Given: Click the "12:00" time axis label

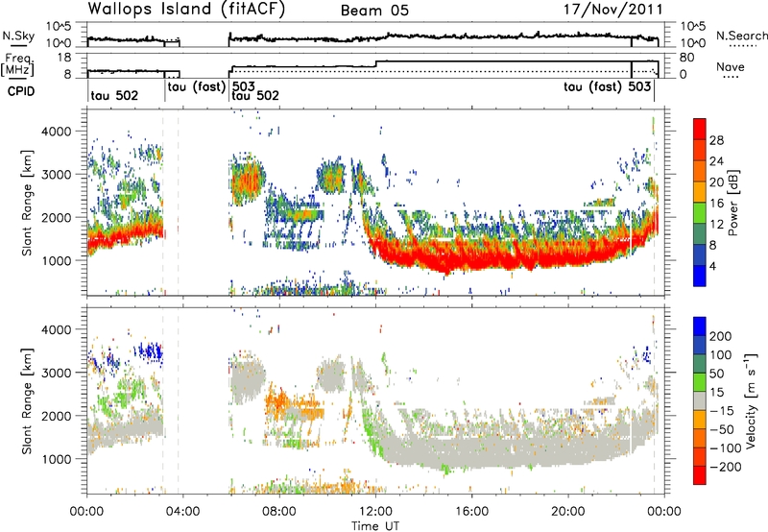Looking at the screenshot, I should pos(375,512).
